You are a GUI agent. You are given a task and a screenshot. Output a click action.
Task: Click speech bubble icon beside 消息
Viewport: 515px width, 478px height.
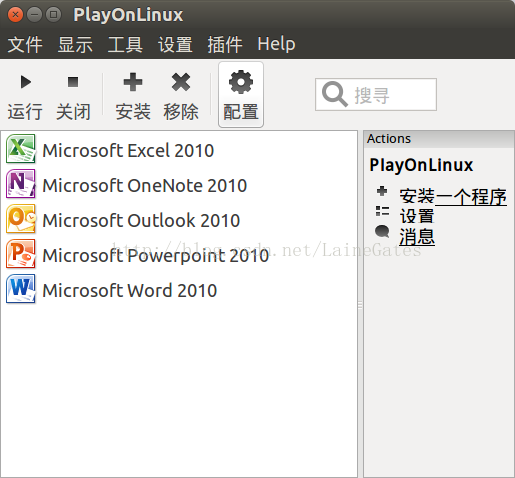coord(382,232)
